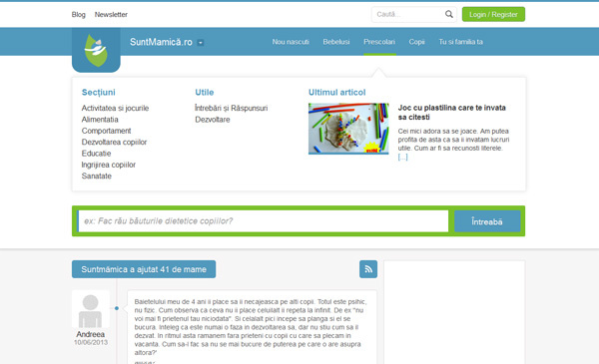Open Tu si familia ta menu

(x=460, y=42)
